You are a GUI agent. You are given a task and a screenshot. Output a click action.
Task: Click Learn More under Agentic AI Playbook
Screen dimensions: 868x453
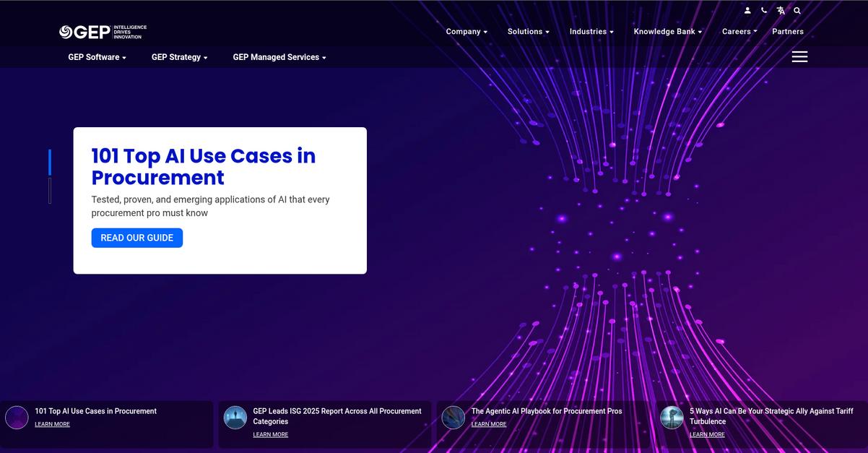[x=489, y=424]
